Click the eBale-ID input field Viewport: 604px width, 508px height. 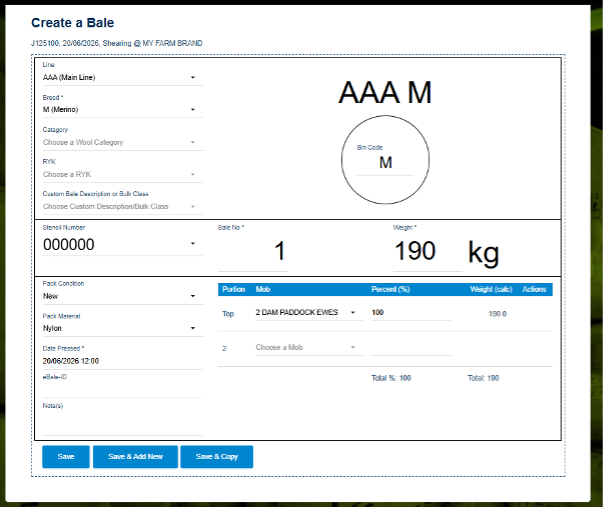pyautogui.click(x=122, y=390)
